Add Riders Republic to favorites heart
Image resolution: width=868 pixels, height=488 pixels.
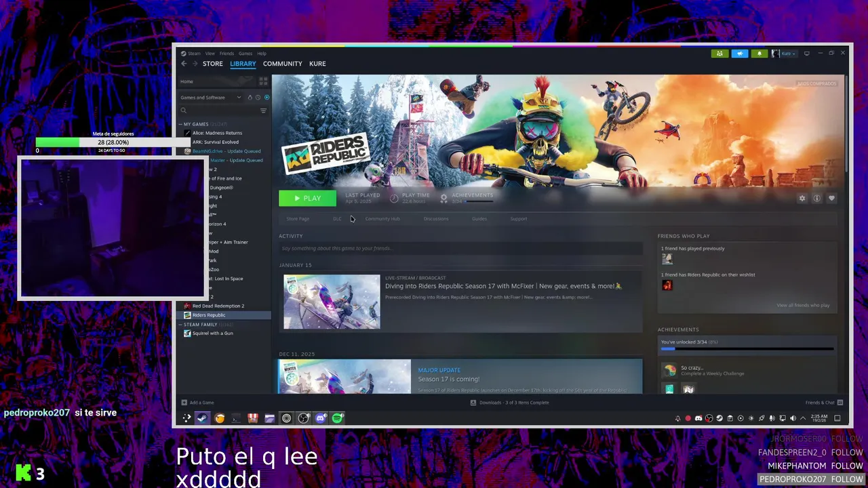[x=832, y=199]
